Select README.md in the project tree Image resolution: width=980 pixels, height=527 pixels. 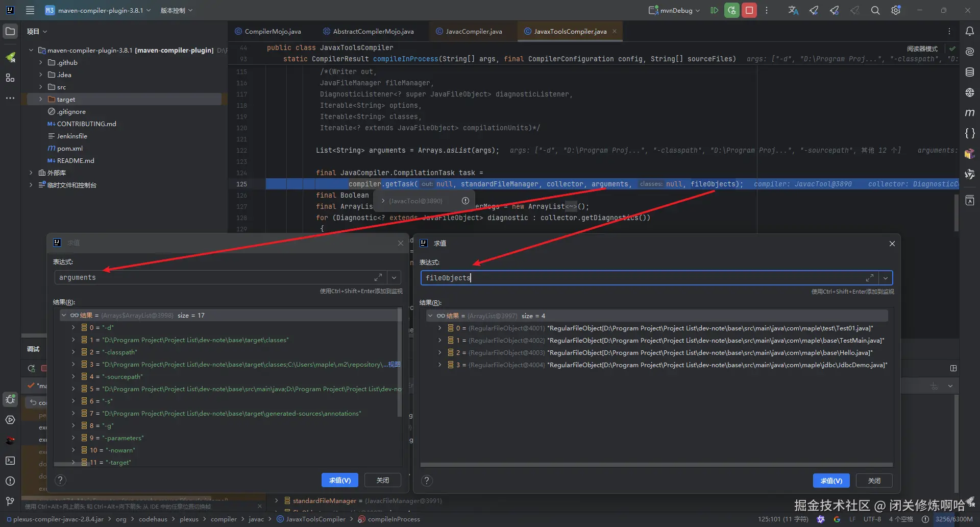point(76,160)
